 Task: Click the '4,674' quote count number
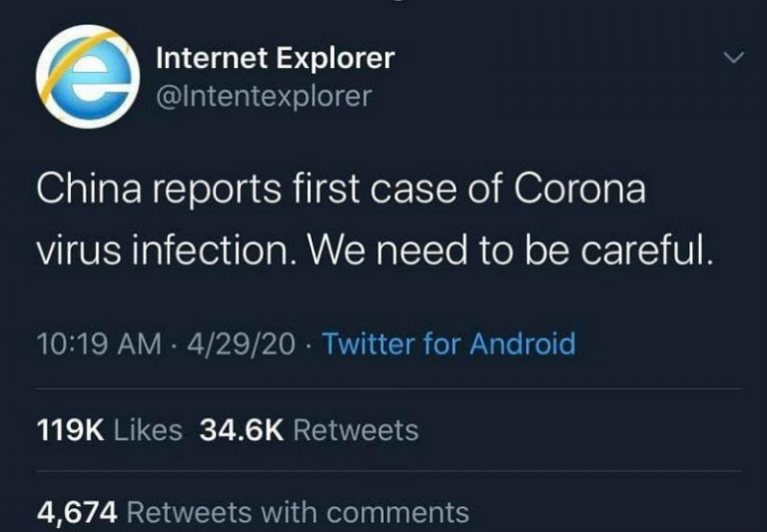(78, 512)
